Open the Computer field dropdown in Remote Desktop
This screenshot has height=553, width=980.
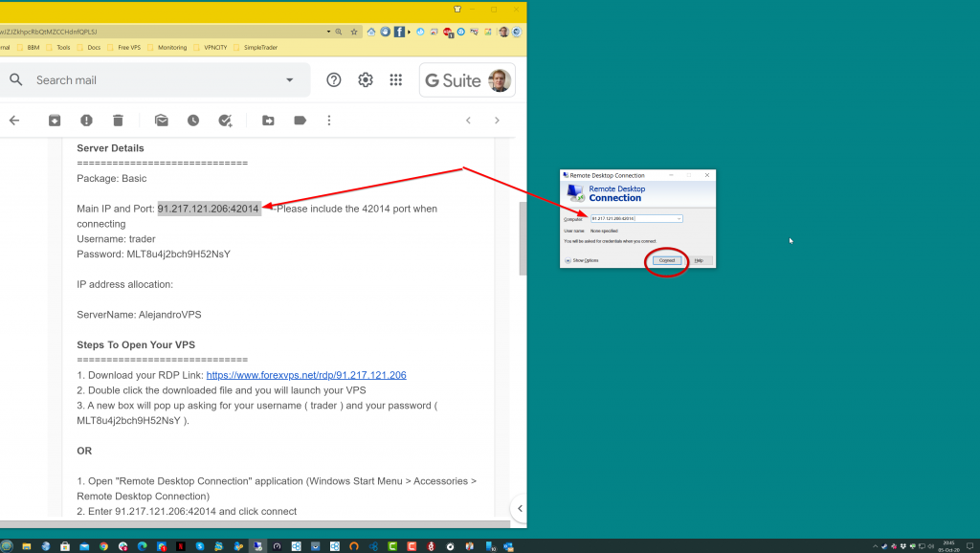679,219
